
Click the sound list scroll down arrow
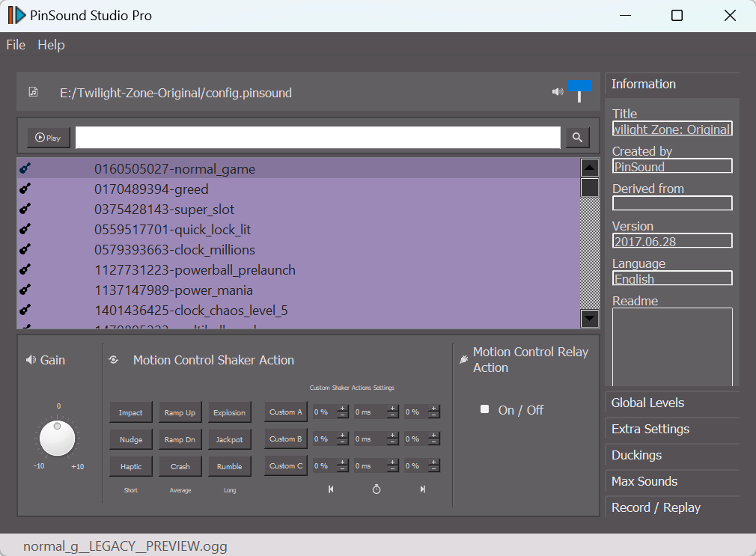pyautogui.click(x=590, y=318)
